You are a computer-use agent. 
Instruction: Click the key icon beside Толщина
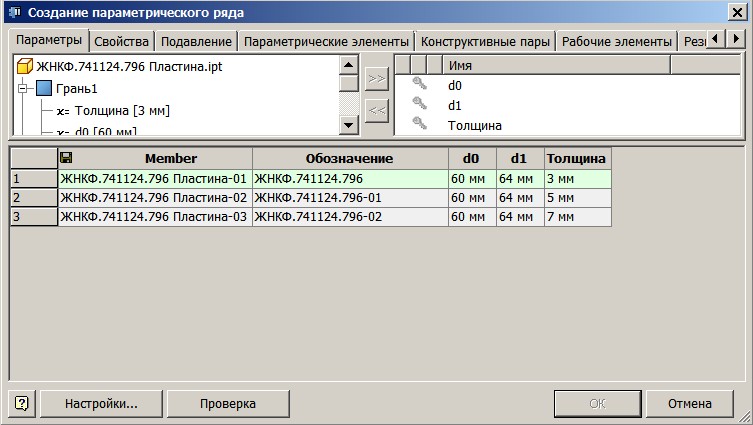(x=420, y=125)
